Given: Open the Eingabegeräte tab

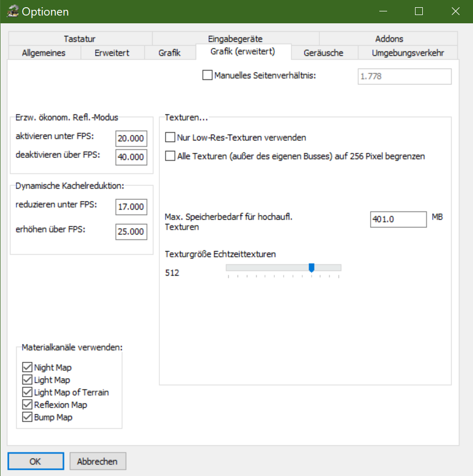Looking at the screenshot, I should 235,39.
